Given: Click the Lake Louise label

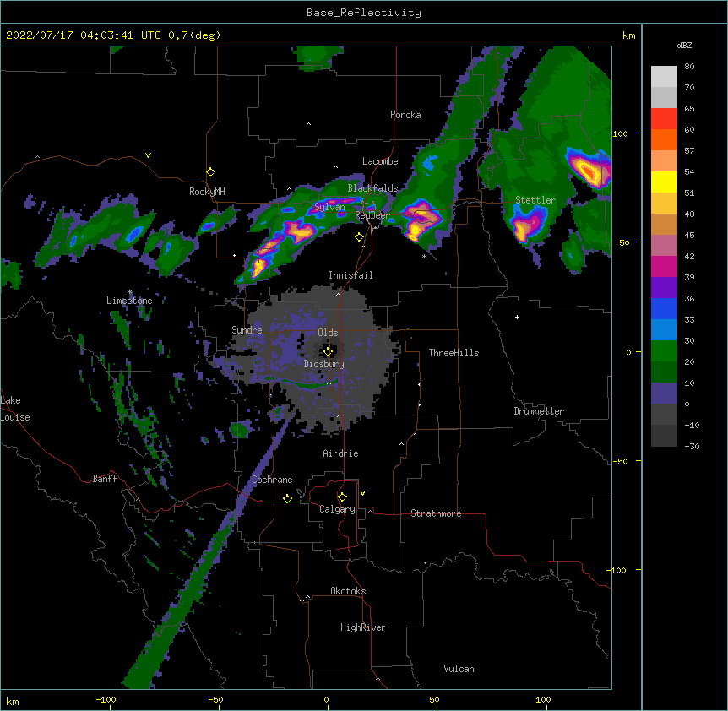Looking at the screenshot, I should (x=15, y=409).
